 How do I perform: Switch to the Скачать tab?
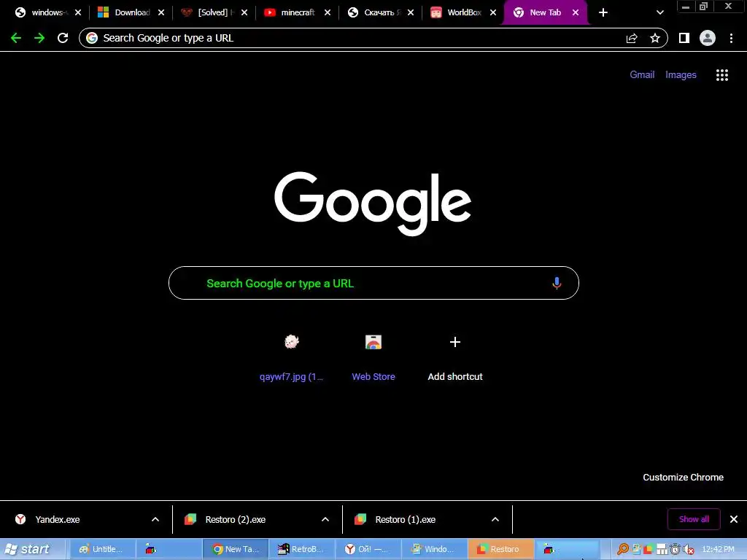point(380,12)
